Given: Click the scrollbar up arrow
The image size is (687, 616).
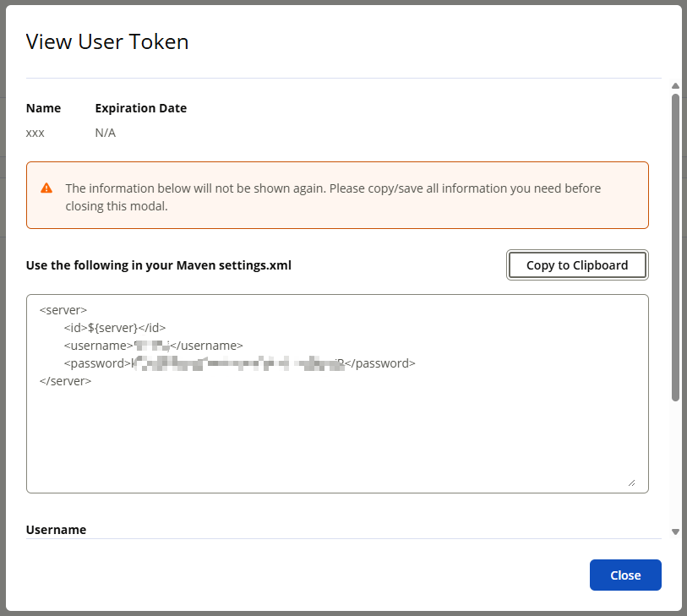Looking at the screenshot, I should coord(674,86).
